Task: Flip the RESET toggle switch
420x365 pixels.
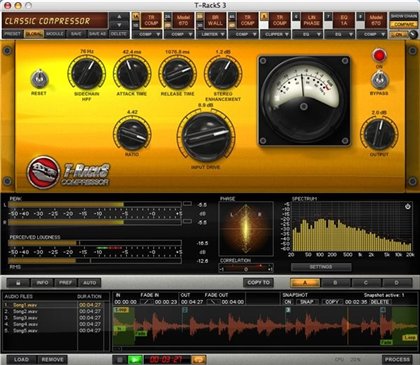Action: [39, 79]
